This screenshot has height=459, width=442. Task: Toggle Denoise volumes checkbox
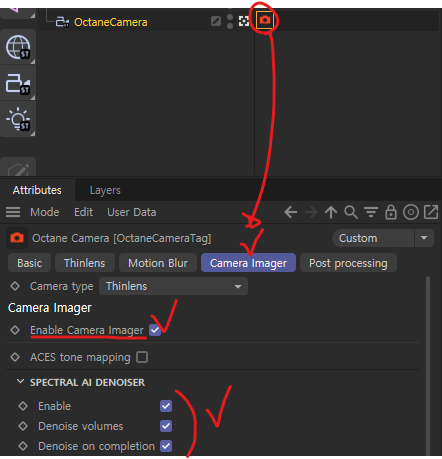tap(166, 426)
